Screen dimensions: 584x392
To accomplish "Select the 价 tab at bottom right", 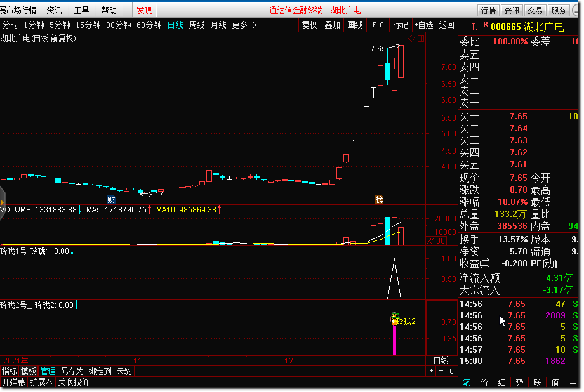I will pyautogui.click(x=484, y=382).
